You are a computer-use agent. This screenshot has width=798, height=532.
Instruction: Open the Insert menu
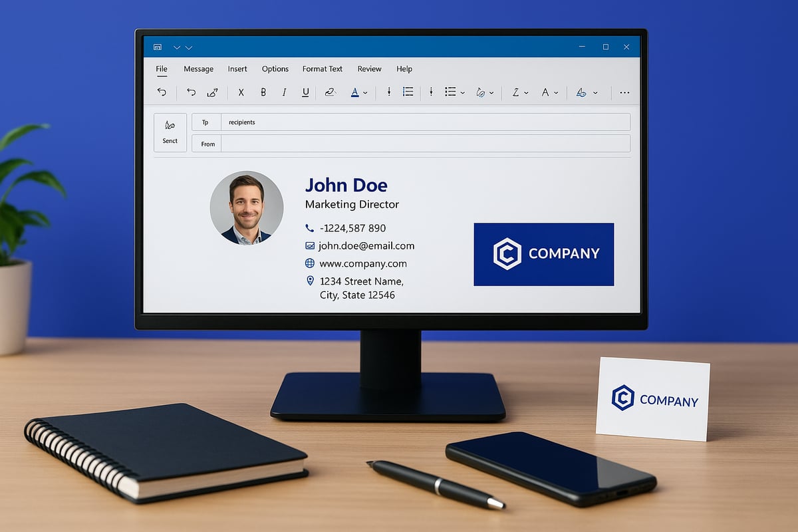click(237, 69)
